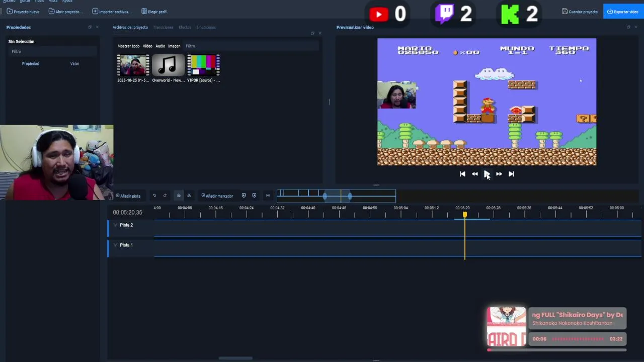Click the Mario video preview frame

coord(487,102)
